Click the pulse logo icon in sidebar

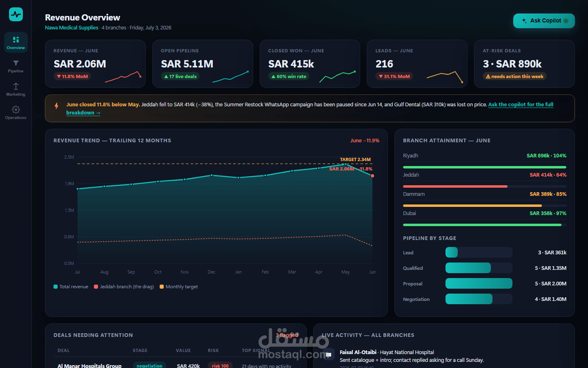tap(16, 14)
